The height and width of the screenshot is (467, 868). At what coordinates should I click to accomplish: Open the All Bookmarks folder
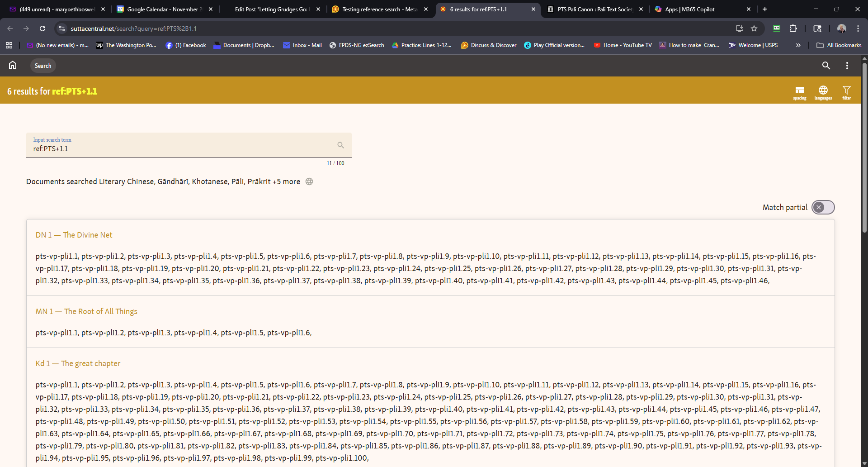[x=839, y=45]
